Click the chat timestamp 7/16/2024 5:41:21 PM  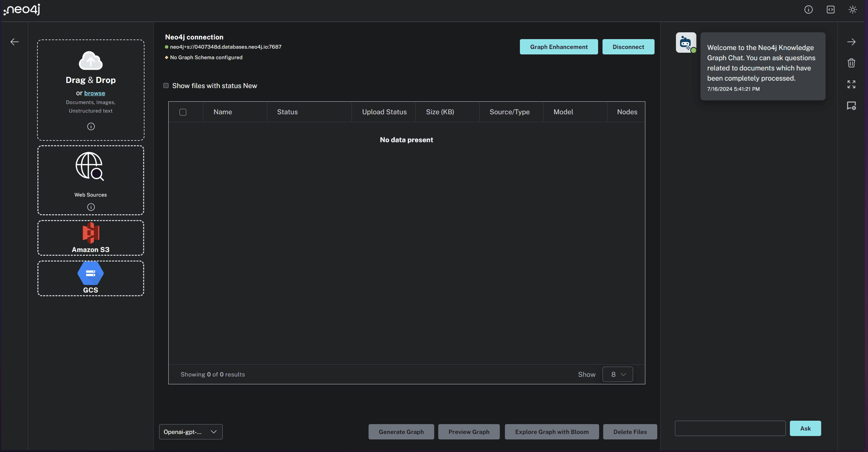coord(733,89)
